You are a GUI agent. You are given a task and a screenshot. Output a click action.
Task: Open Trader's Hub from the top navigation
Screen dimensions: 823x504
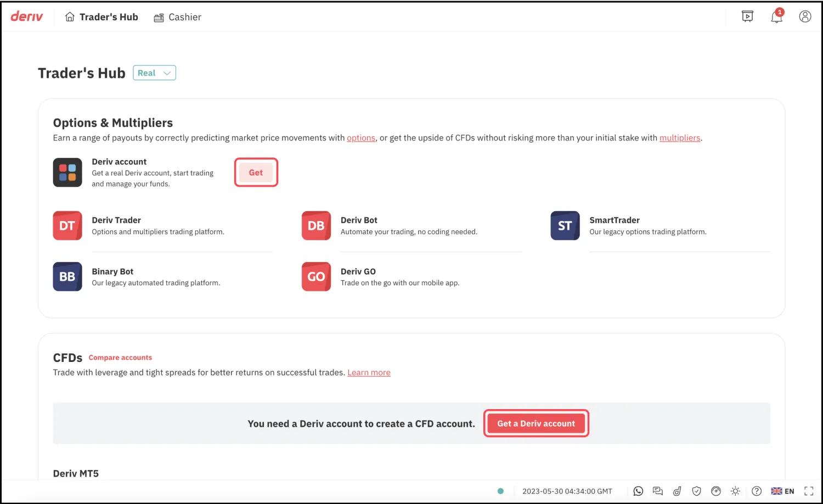pos(102,17)
